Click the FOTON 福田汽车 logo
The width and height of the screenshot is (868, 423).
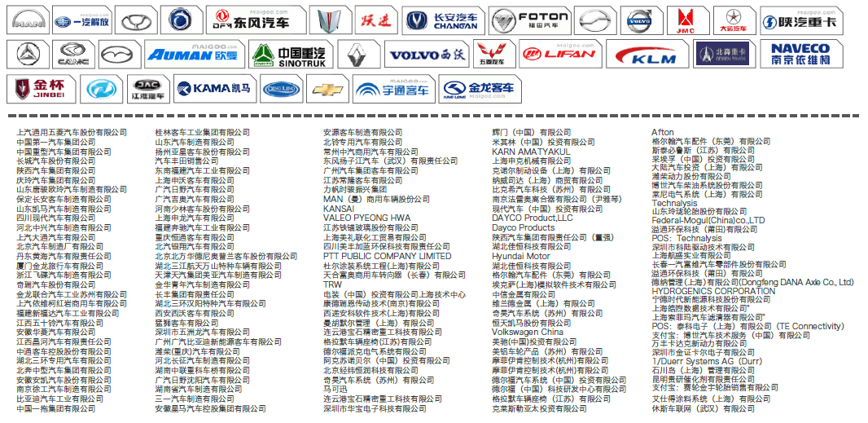(530, 20)
